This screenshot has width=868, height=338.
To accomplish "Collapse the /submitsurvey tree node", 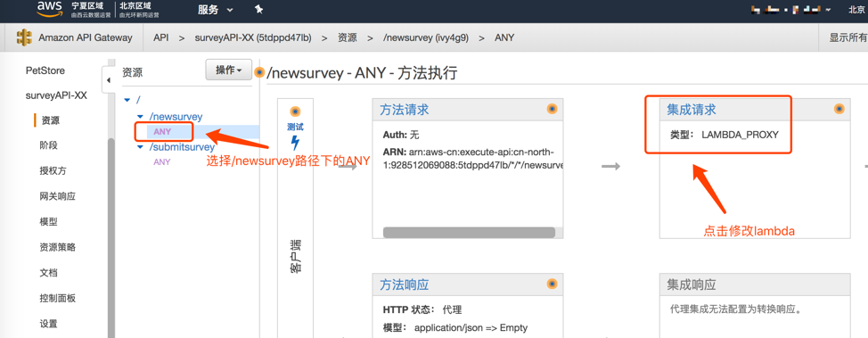I will tap(140, 147).
